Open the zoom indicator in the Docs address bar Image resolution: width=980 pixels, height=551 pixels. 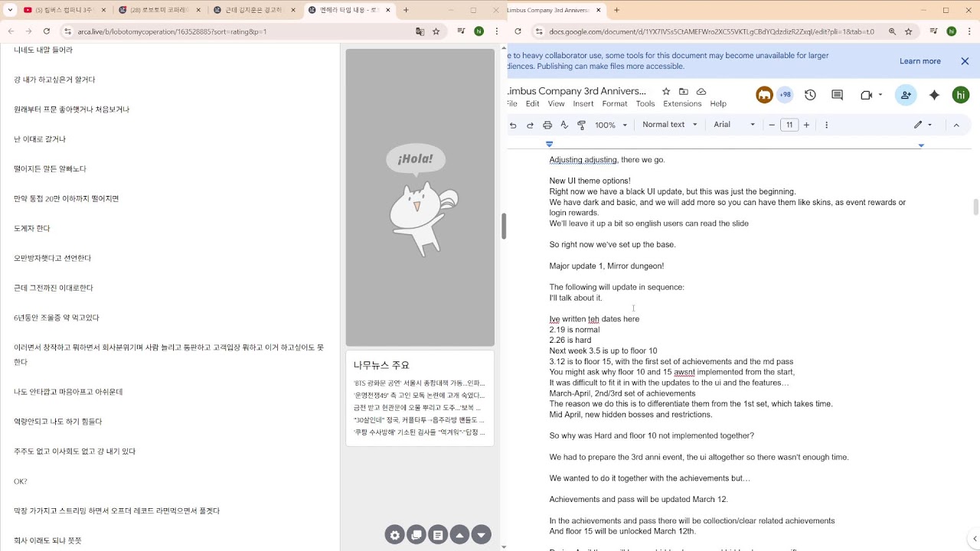[893, 31]
